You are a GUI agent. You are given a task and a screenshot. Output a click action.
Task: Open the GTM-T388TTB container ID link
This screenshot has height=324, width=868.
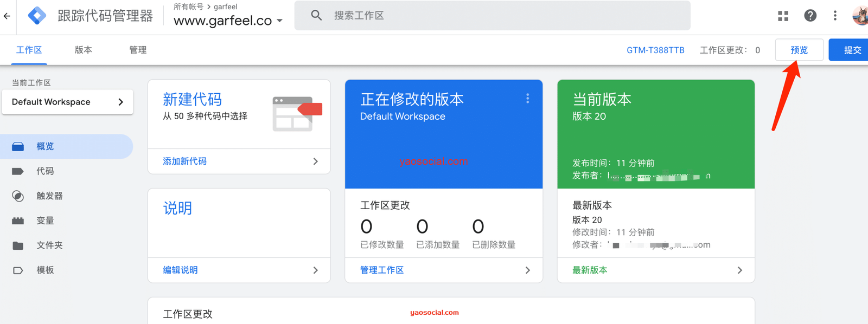[655, 50]
